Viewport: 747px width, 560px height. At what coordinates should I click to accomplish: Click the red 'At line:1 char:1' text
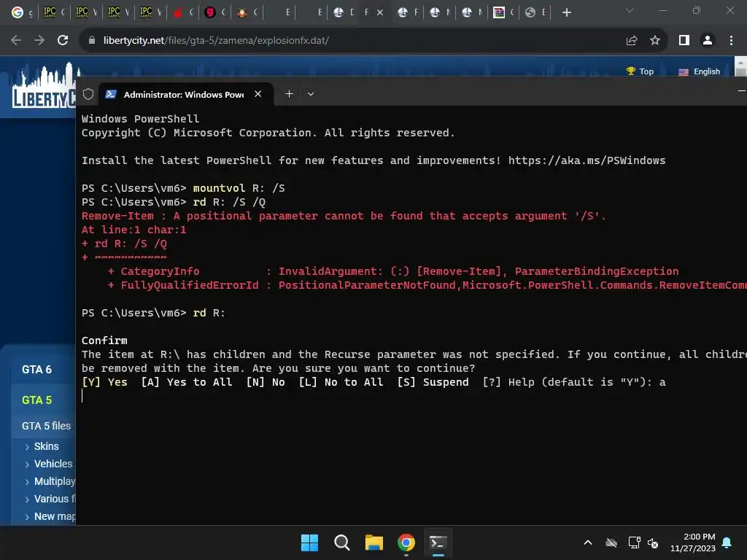(x=134, y=230)
